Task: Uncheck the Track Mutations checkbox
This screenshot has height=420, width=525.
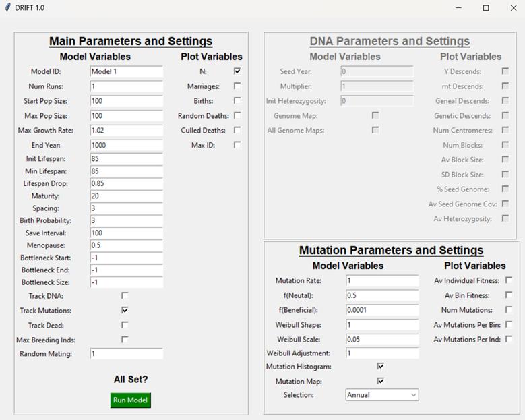Action: (125, 310)
